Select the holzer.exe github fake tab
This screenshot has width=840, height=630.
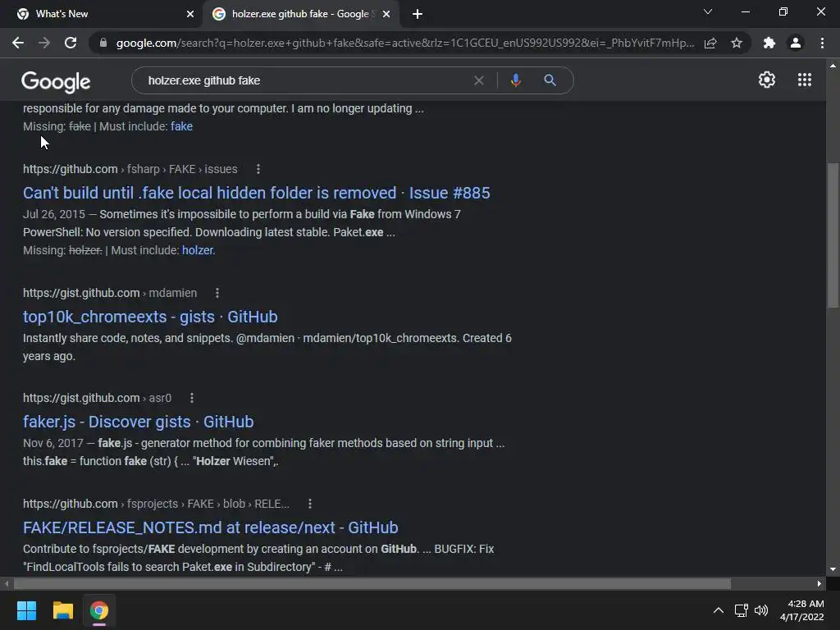pyautogui.click(x=301, y=14)
